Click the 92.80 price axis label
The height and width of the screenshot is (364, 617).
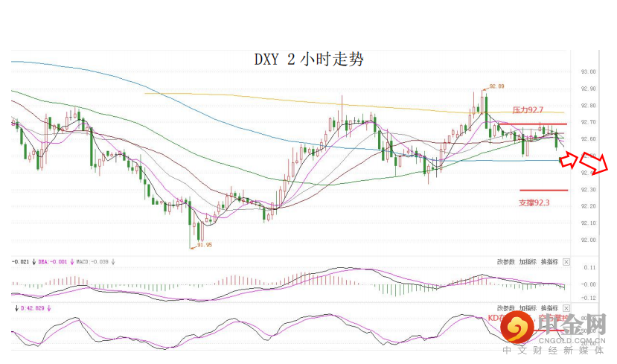click(588, 106)
